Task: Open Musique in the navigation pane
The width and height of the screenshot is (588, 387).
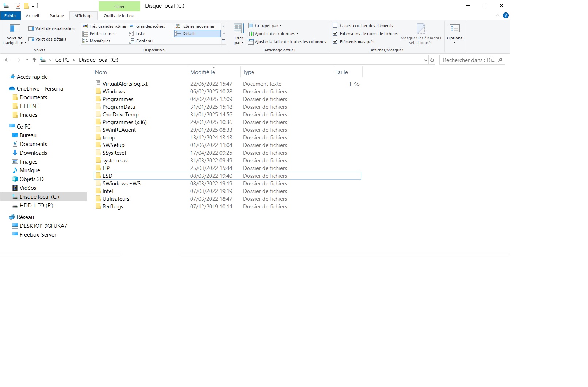Action: [30, 170]
